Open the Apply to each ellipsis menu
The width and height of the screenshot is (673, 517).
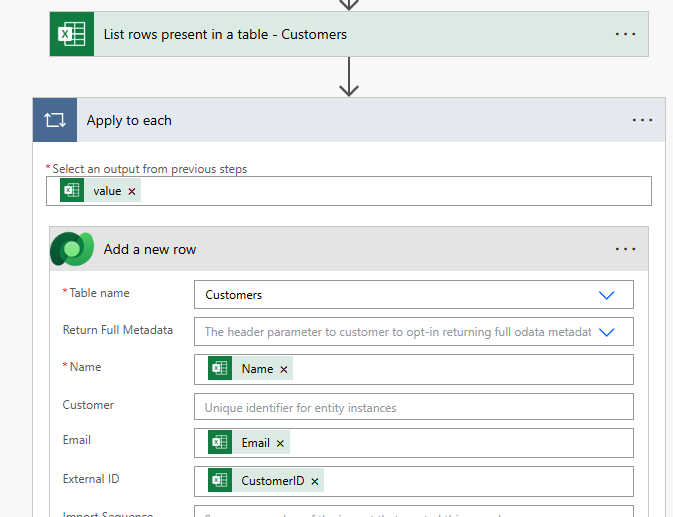click(642, 120)
